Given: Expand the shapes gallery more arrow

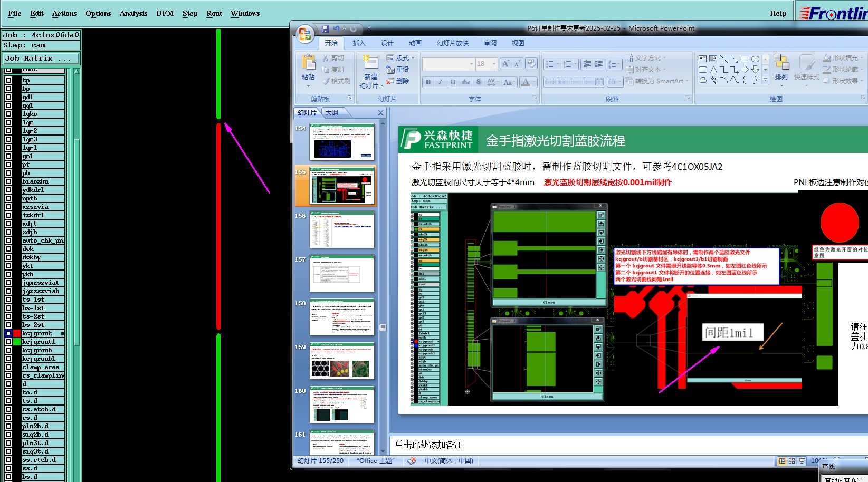Looking at the screenshot, I should point(766,81).
